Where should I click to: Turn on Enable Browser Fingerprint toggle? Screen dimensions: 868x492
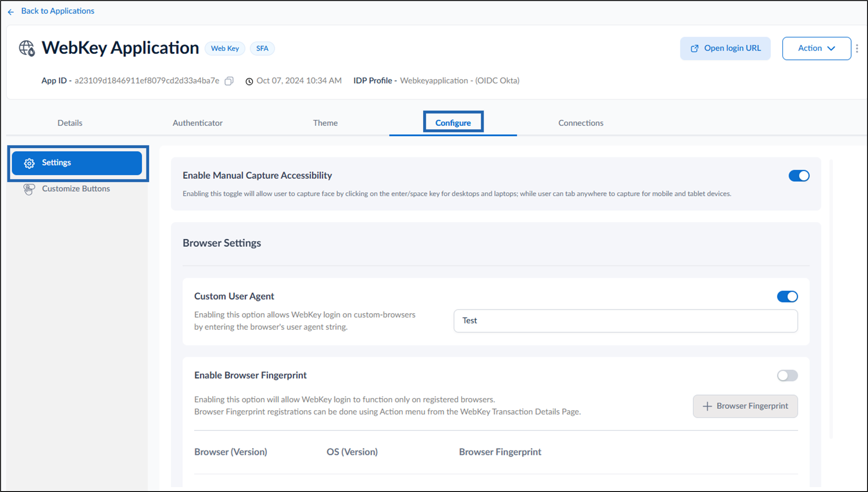(x=787, y=375)
